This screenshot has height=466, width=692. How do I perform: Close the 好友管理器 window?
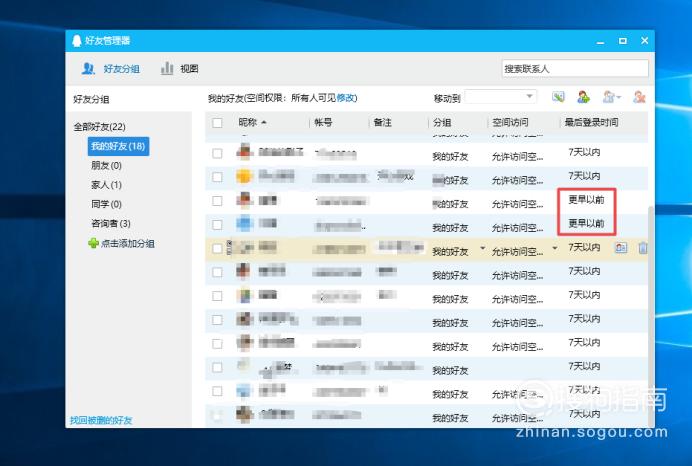pyautogui.click(x=644, y=41)
